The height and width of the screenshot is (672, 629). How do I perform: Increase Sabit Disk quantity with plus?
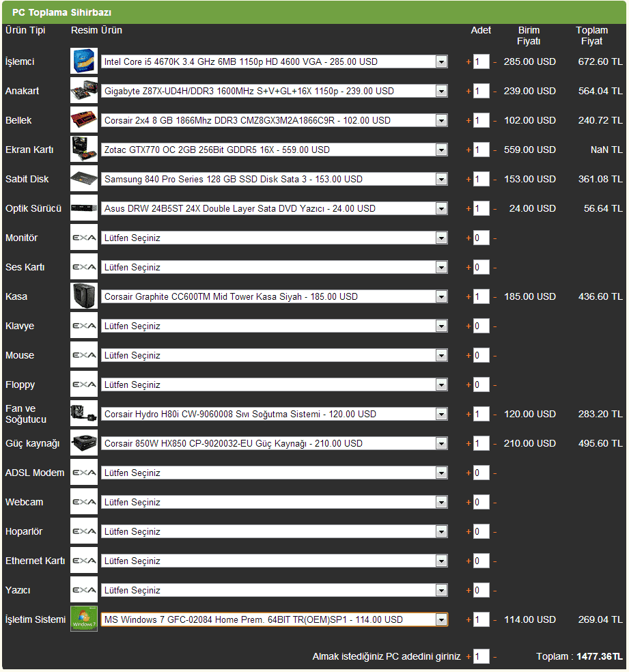pyautogui.click(x=469, y=179)
